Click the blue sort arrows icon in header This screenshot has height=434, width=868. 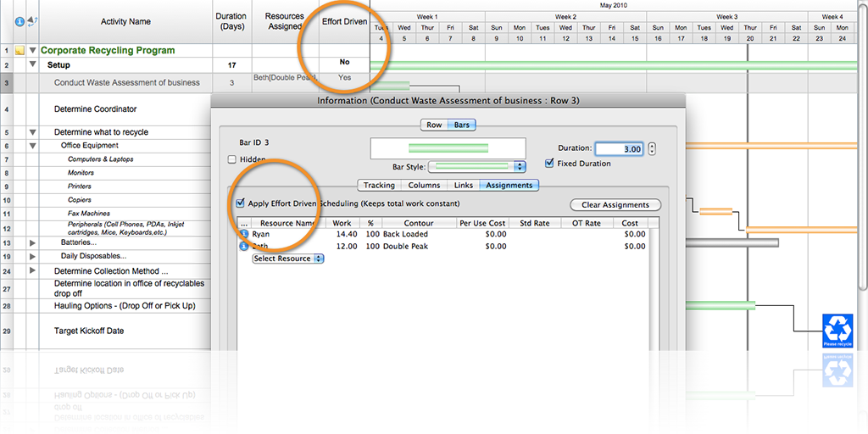(x=32, y=20)
